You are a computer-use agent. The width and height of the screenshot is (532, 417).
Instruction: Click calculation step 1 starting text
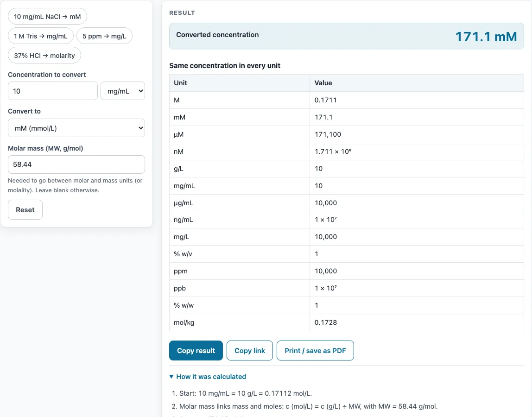[x=246, y=393]
